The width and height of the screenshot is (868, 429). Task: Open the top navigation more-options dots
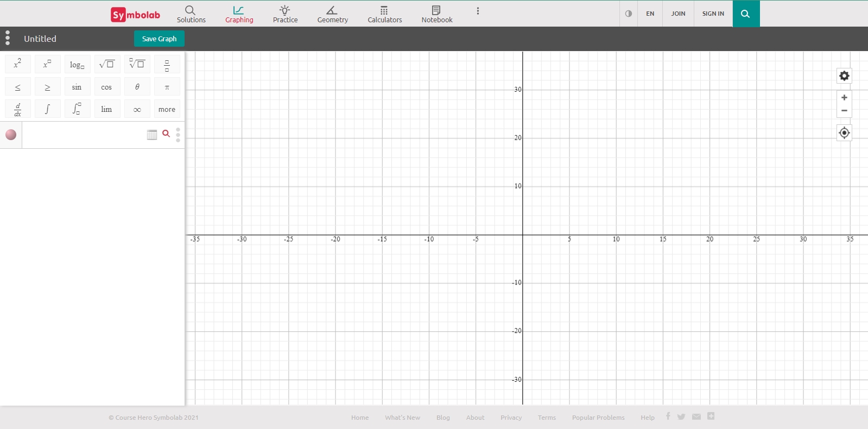tap(478, 11)
